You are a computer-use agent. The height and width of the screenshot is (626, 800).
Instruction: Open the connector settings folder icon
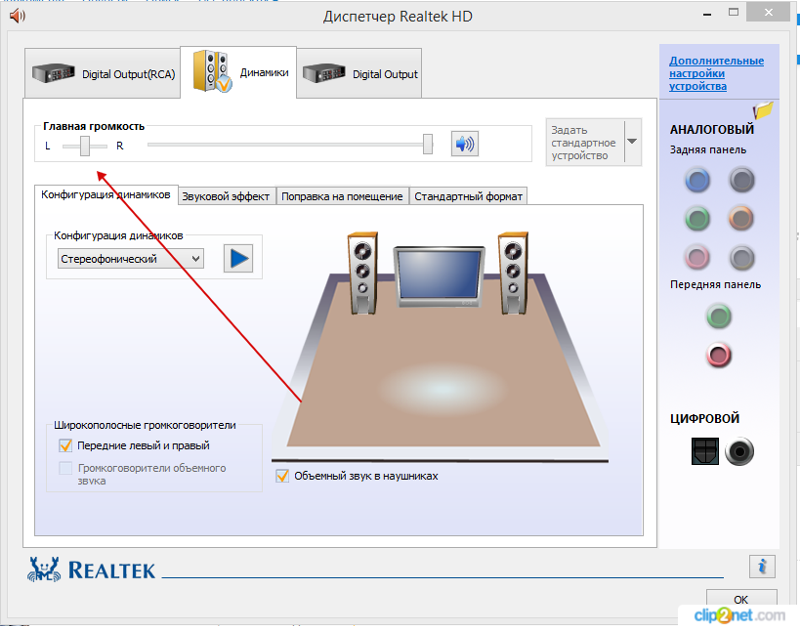coord(763,110)
